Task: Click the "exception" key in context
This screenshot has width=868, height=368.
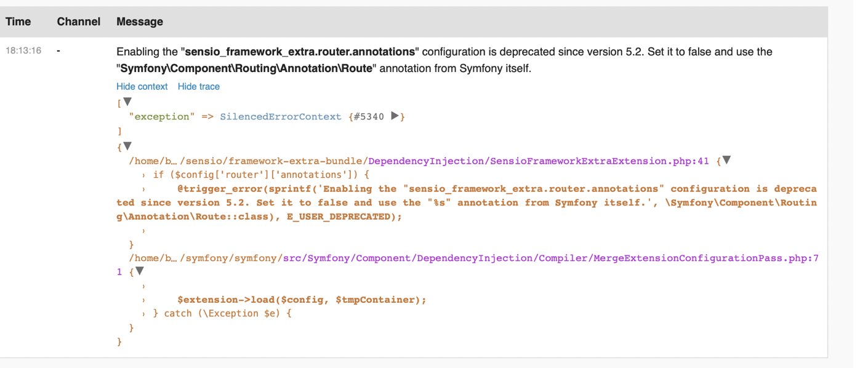Action: 163,117
